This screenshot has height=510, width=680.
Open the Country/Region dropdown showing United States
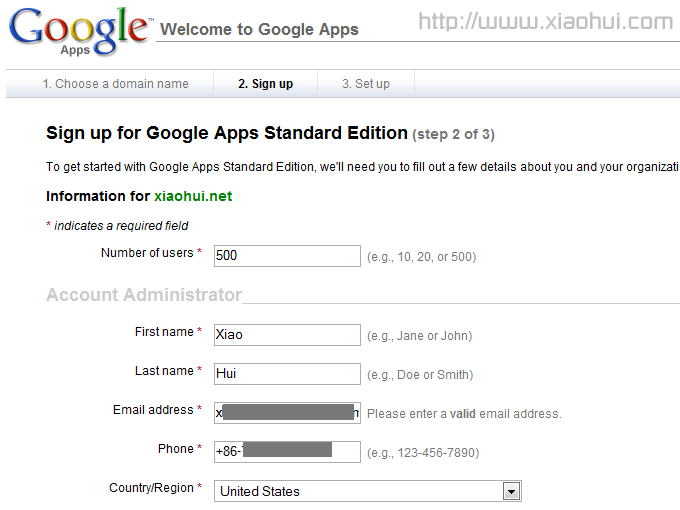[368, 491]
